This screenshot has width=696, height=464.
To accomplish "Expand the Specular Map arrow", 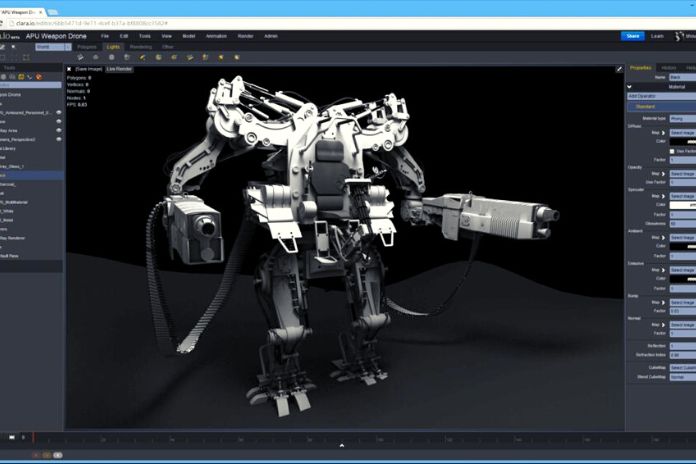I will click(664, 196).
